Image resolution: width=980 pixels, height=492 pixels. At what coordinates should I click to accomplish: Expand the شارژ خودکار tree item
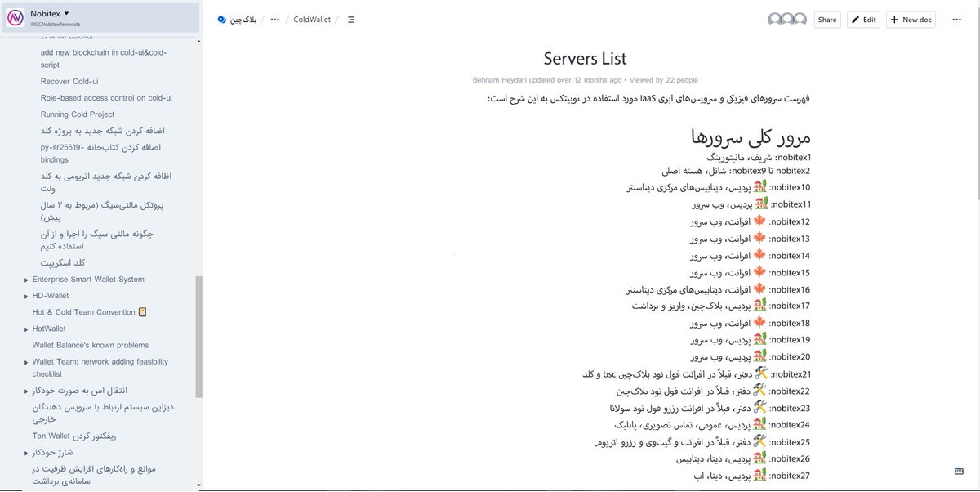tap(25, 452)
